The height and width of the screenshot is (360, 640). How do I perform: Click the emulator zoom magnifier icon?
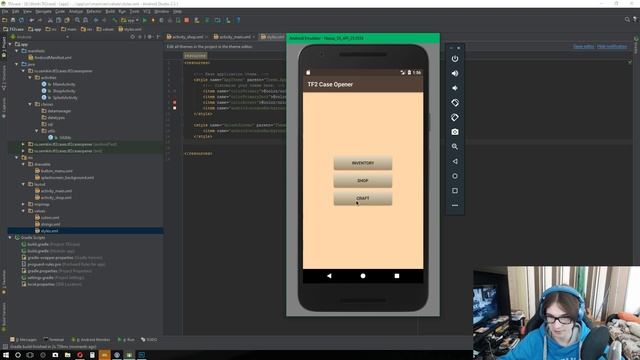pyautogui.click(x=455, y=147)
